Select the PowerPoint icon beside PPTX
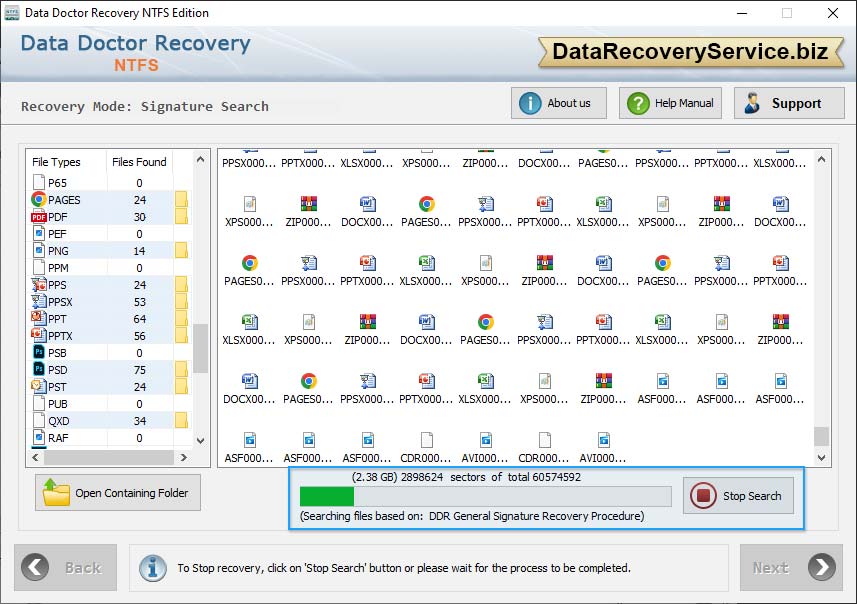The width and height of the screenshot is (857, 604). point(39,335)
